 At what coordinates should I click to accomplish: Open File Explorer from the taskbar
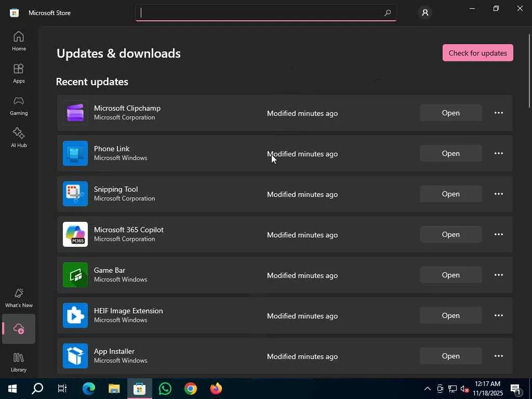(x=114, y=389)
